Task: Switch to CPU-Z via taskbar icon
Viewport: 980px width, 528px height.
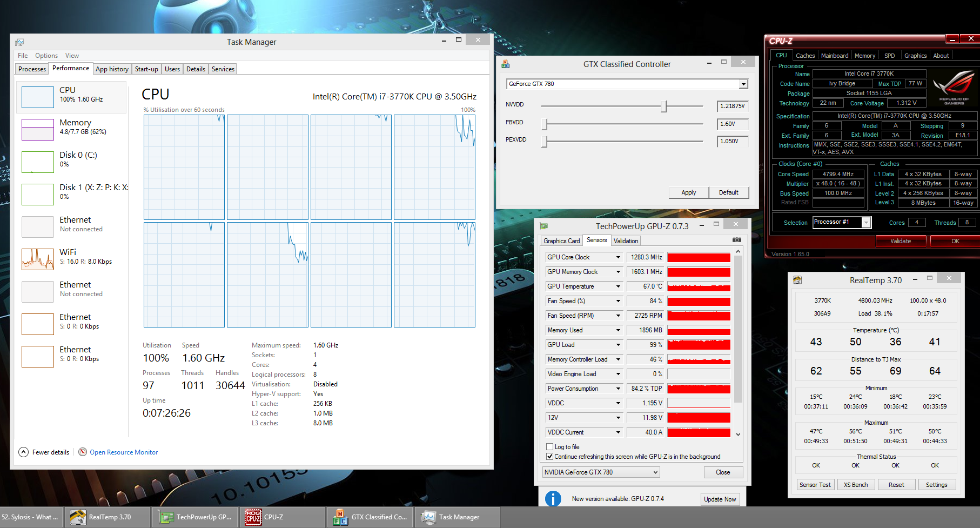Action: (253, 517)
